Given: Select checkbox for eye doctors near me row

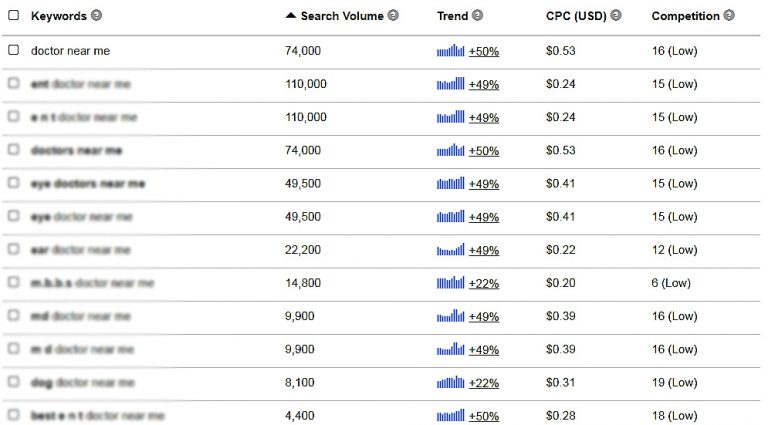Looking at the screenshot, I should pyautogui.click(x=14, y=183).
